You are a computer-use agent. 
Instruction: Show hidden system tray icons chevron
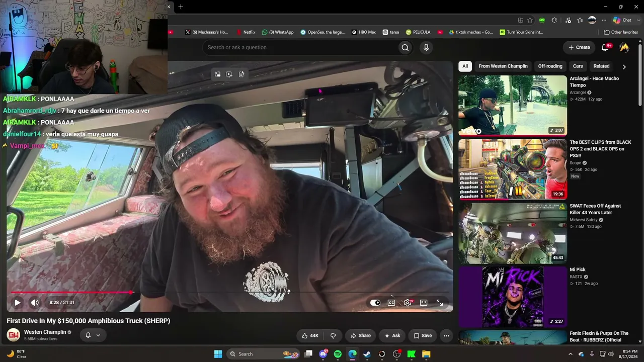[x=570, y=354]
